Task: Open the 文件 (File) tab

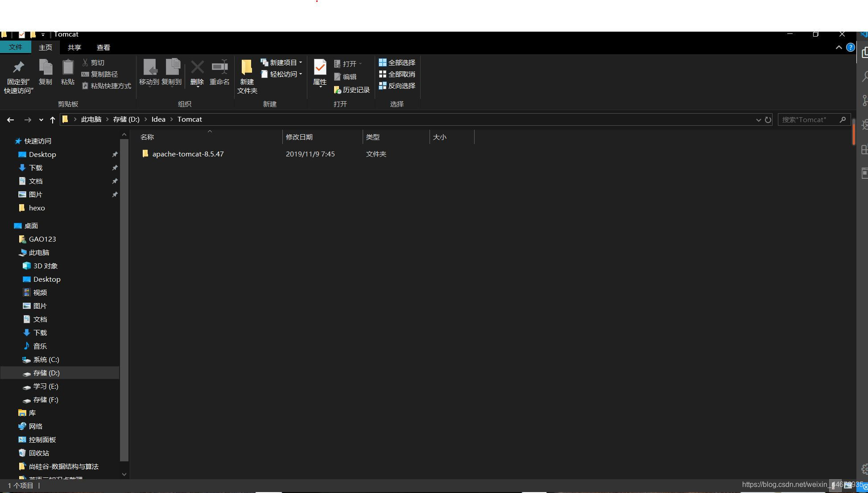Action: click(16, 47)
